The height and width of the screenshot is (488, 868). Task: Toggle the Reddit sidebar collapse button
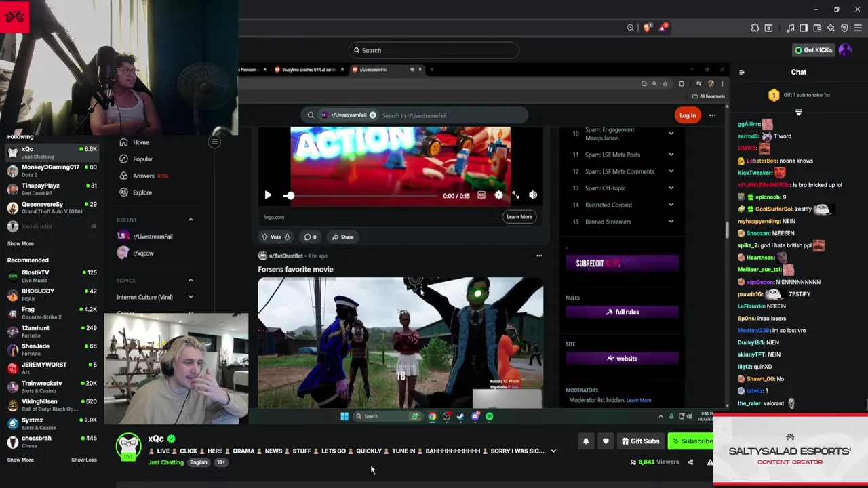[x=214, y=142]
